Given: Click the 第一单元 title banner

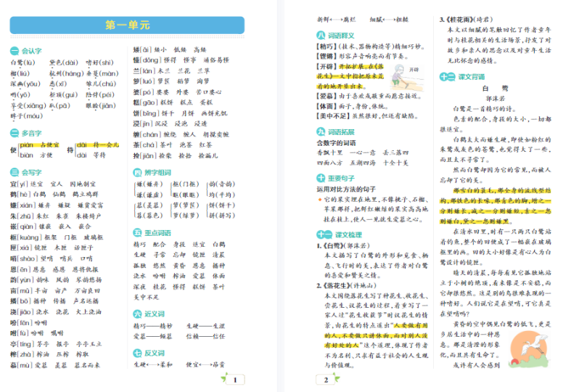Looking at the screenshot, I should tap(127, 25).
